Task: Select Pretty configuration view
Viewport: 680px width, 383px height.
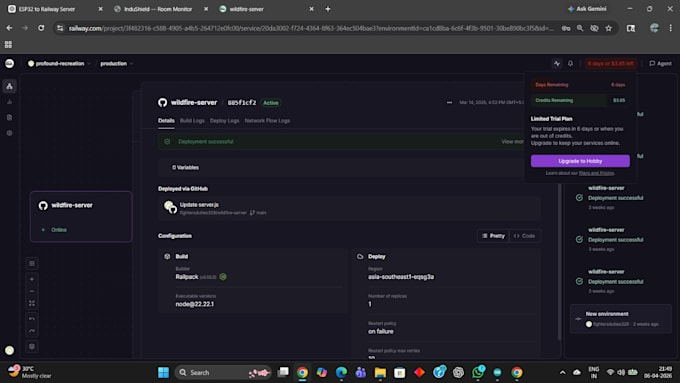Action: pyautogui.click(x=494, y=236)
